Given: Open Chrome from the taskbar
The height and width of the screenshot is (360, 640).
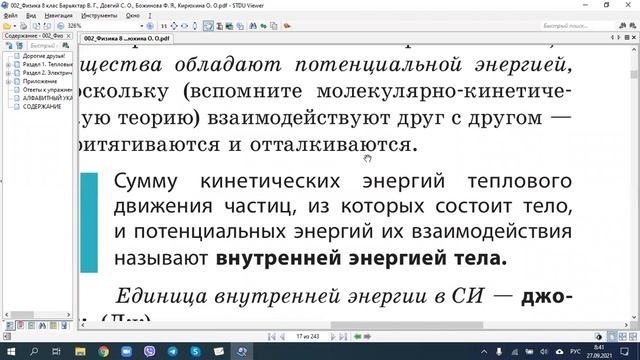Looking at the screenshot, I should pyautogui.click(x=103, y=351).
